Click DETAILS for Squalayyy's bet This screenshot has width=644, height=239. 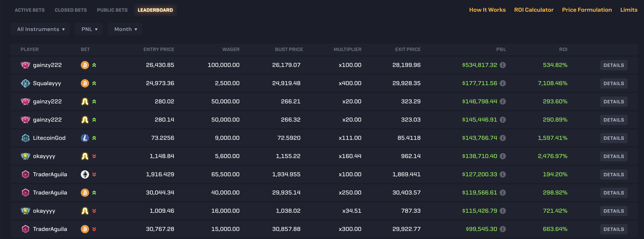point(614,83)
